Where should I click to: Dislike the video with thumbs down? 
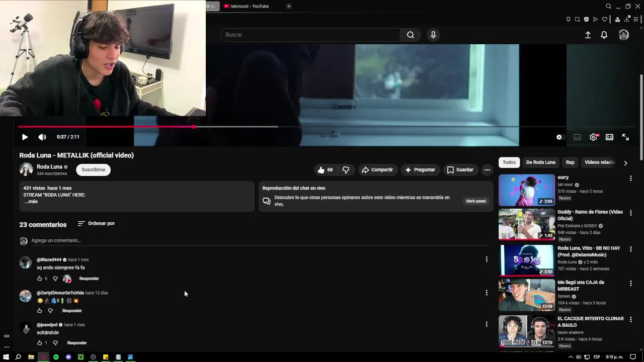click(x=346, y=170)
